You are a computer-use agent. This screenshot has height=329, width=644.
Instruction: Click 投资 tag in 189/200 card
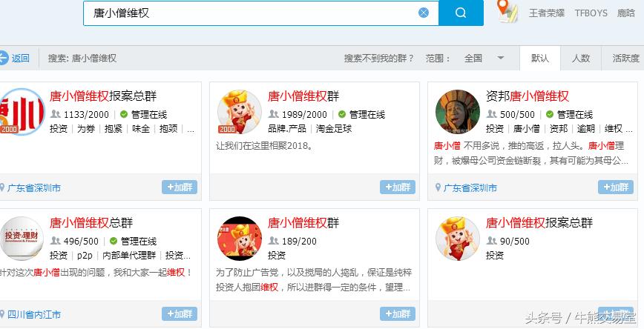pyautogui.click(x=277, y=256)
